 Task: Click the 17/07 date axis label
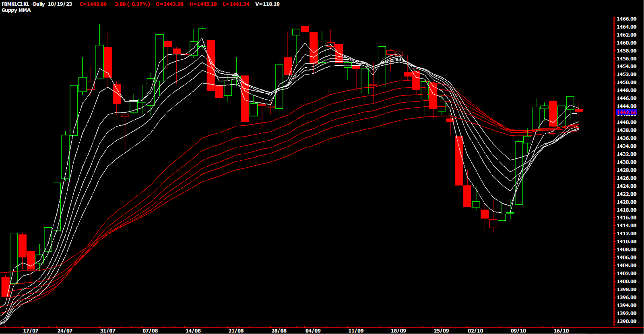[x=31, y=331]
